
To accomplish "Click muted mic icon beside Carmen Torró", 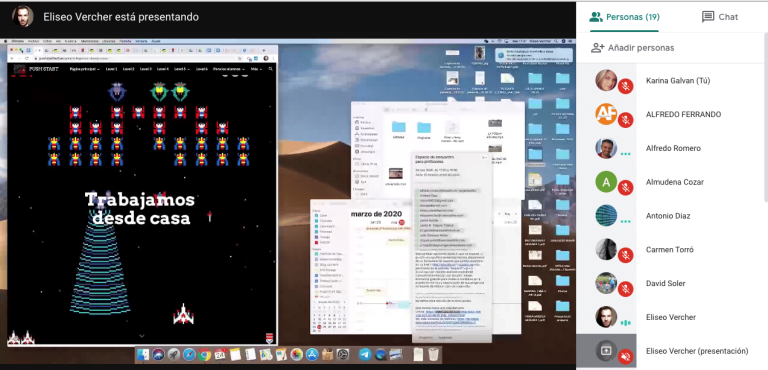I will pos(625,255).
